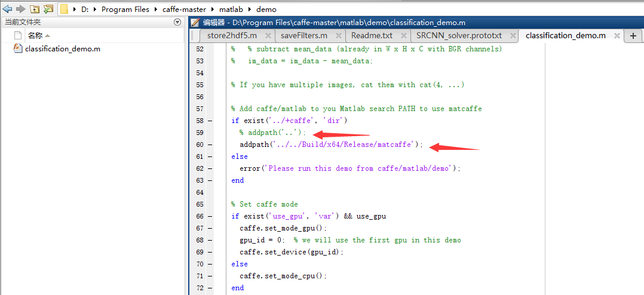The width and height of the screenshot is (644, 295).
Task: Go up one folder level
Action: [35, 8]
